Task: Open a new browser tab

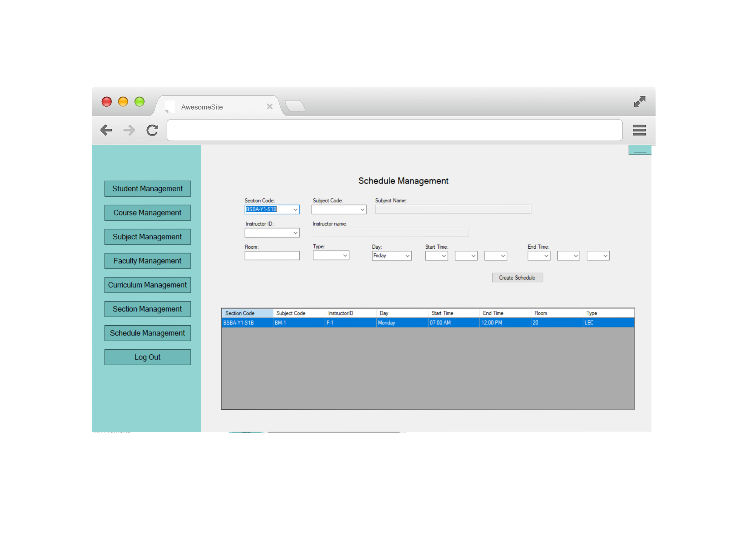Action: click(x=295, y=106)
